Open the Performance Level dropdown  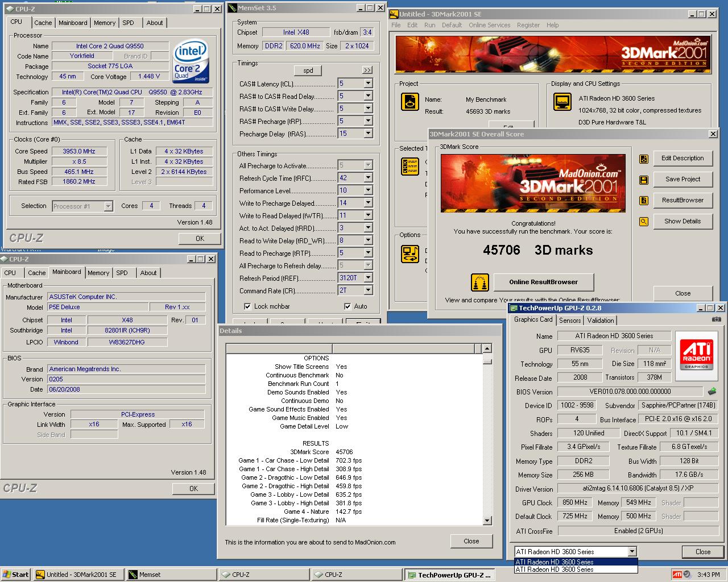[x=368, y=190]
